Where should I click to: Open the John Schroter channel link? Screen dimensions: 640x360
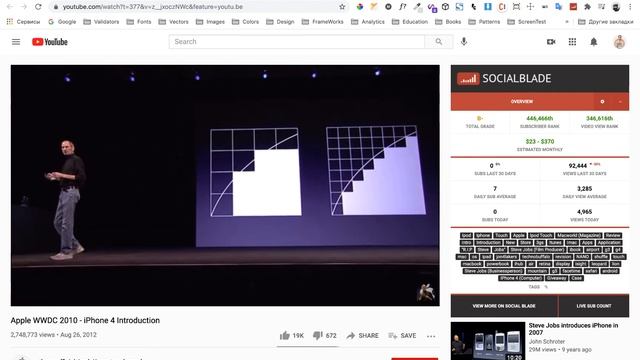pos(547,341)
